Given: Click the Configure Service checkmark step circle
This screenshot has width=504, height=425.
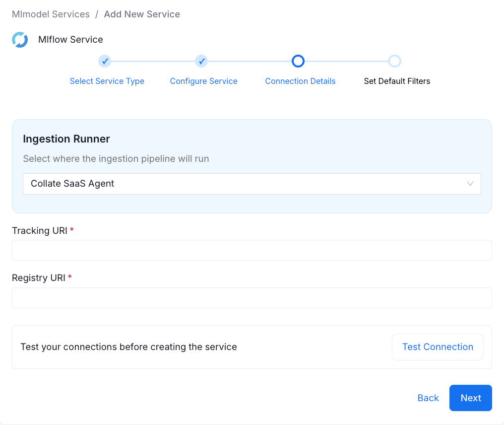Looking at the screenshot, I should pyautogui.click(x=201, y=61).
